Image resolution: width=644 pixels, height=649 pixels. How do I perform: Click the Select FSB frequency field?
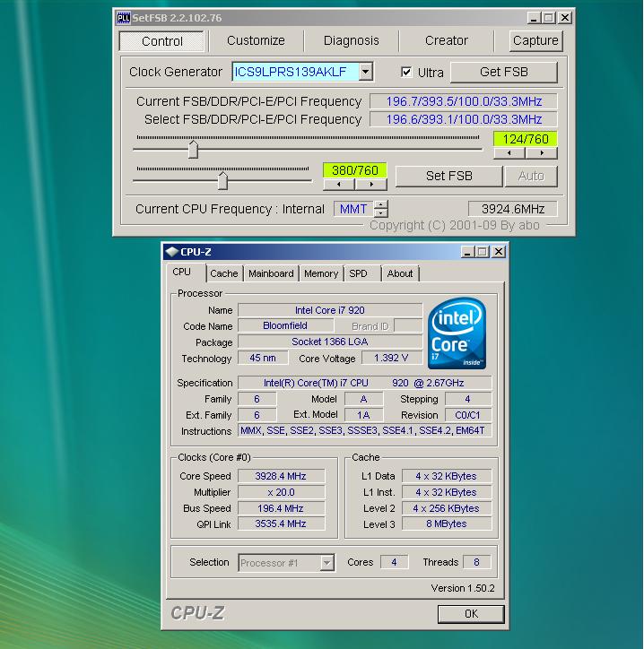464,119
